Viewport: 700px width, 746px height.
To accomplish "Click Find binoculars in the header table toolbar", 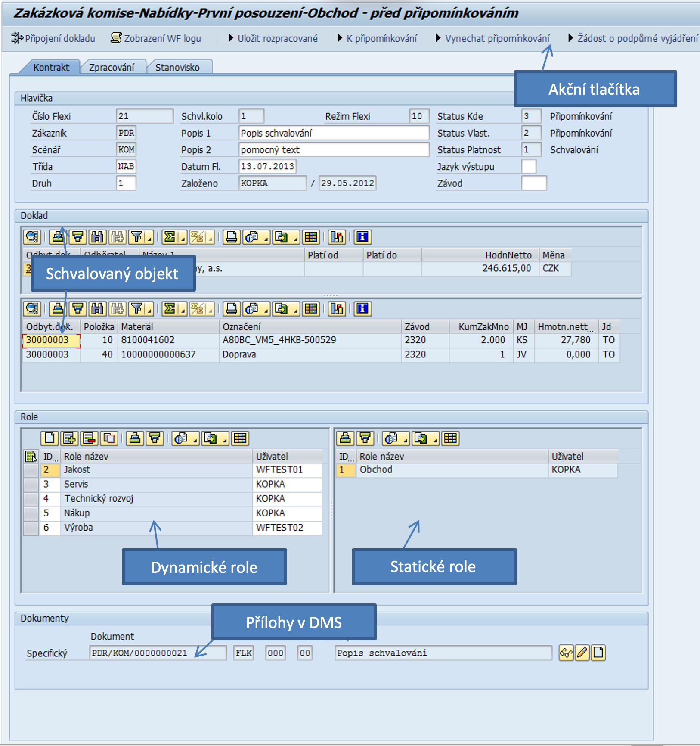I will (98, 237).
